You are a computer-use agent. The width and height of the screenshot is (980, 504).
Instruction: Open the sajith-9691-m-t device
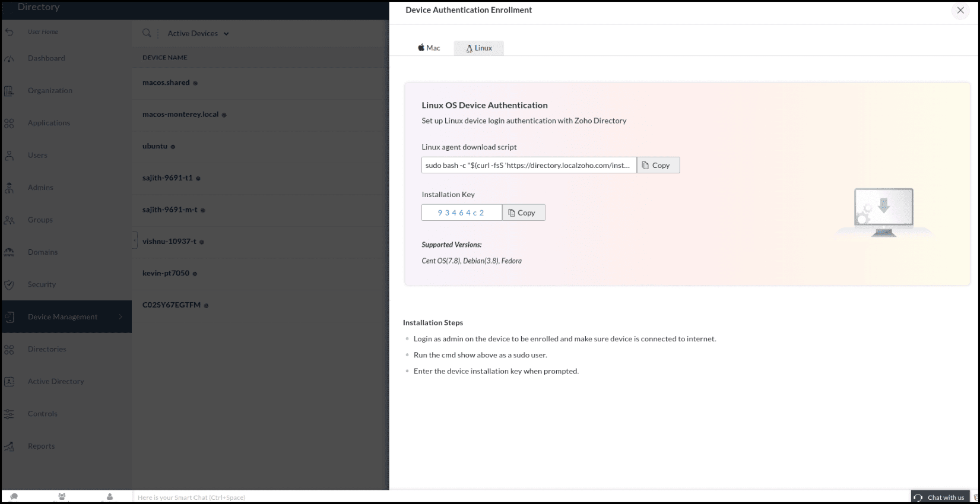pyautogui.click(x=170, y=210)
